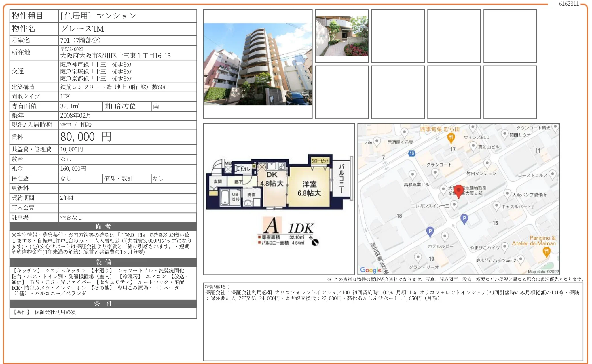Click the red location pin on map
This screenshot has height=364, width=592.
coord(458,190)
